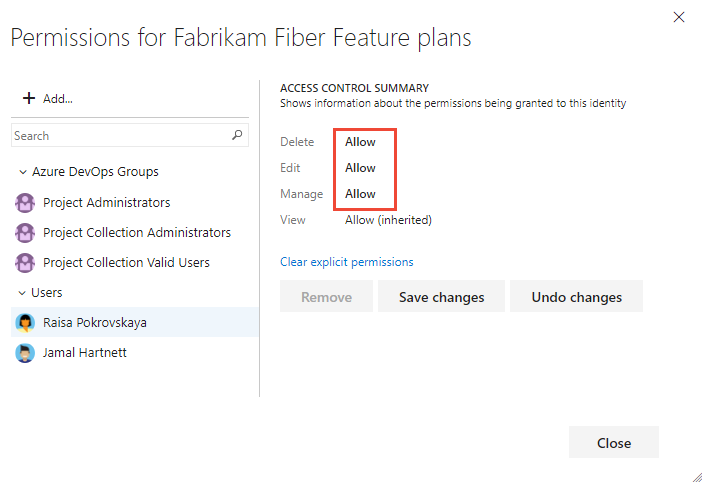
Task: Click the Clear explicit permissions link
Action: [347, 262]
